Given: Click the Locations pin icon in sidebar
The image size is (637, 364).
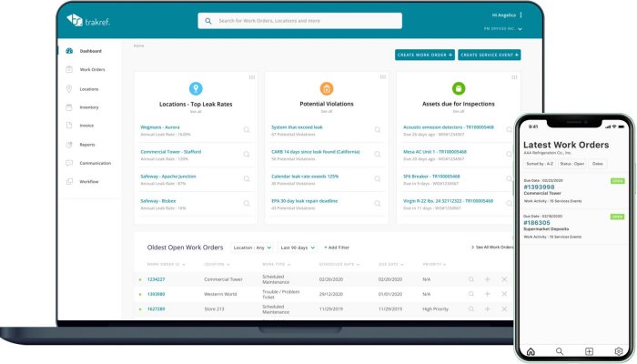Looking at the screenshot, I should click(69, 88).
